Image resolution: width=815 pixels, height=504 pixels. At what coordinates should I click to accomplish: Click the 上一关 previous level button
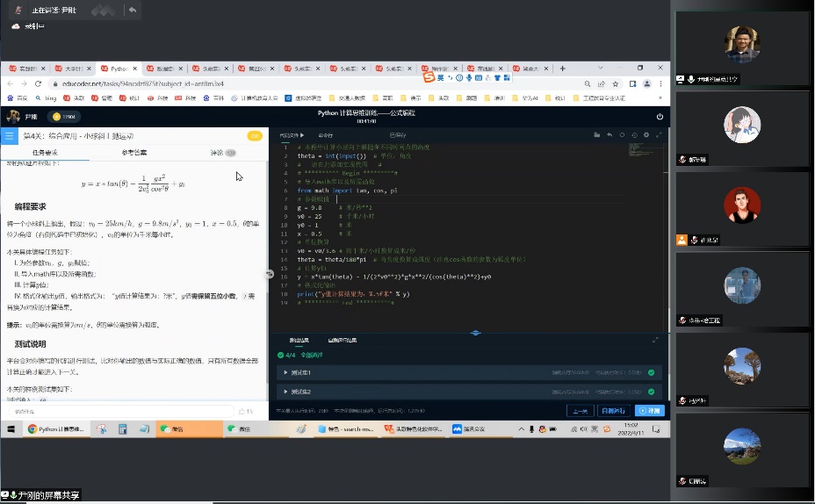(580, 410)
